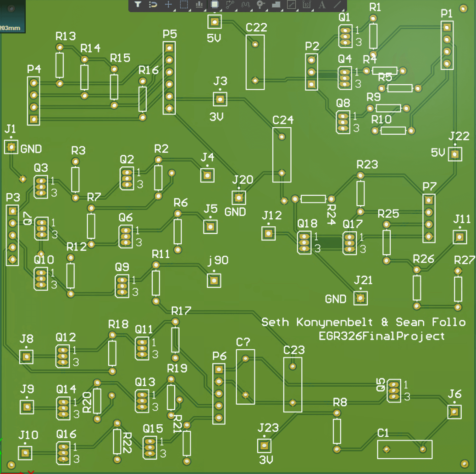Select the rectangular area selection tool
The height and width of the screenshot is (474, 476).
click(183, 5)
